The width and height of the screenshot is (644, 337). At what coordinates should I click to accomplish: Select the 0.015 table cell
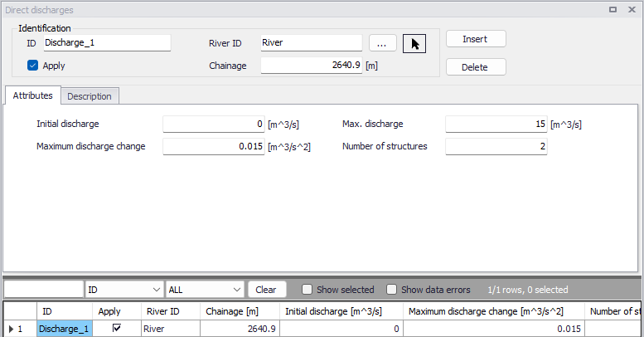pos(494,329)
